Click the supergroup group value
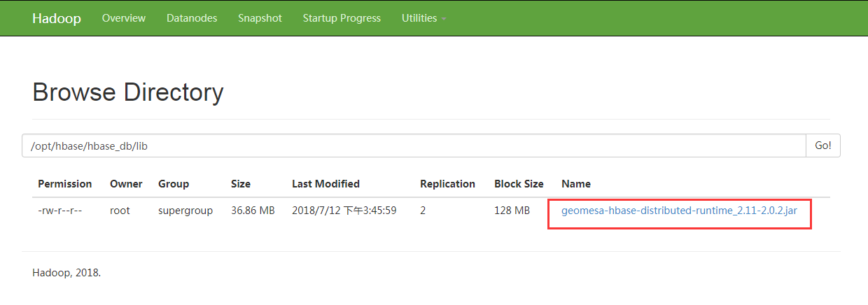 click(185, 211)
